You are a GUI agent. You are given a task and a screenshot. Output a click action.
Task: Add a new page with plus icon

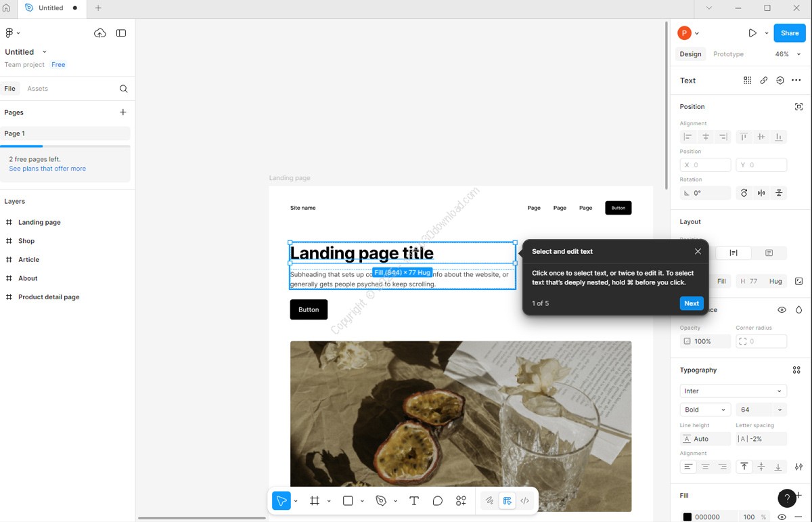122,112
